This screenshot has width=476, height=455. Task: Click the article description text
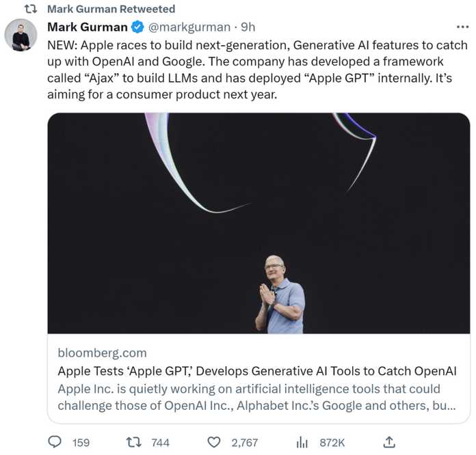257,397
